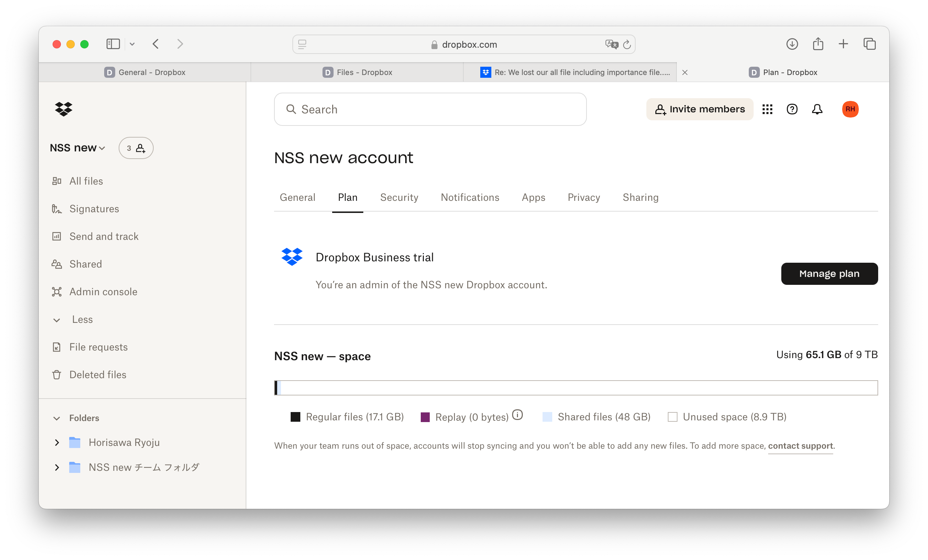Navigate to Send and track
This screenshot has height=560, width=928.
click(104, 236)
